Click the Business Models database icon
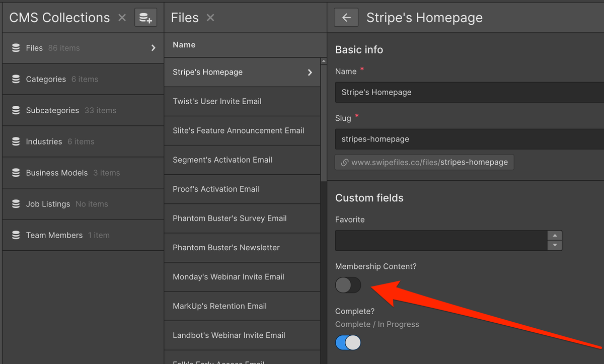604x364 pixels. coord(16,173)
